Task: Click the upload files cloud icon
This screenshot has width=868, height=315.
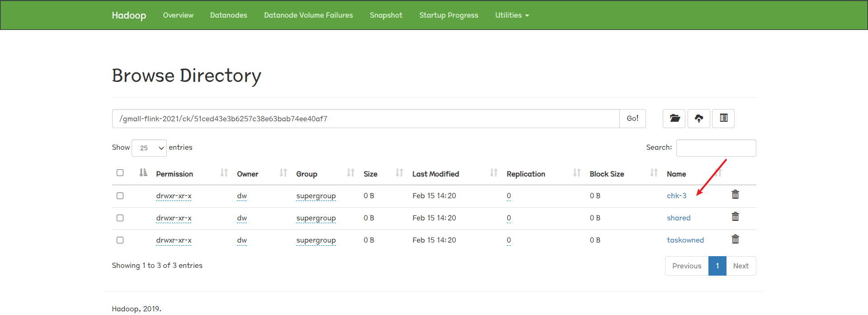Action: point(699,119)
